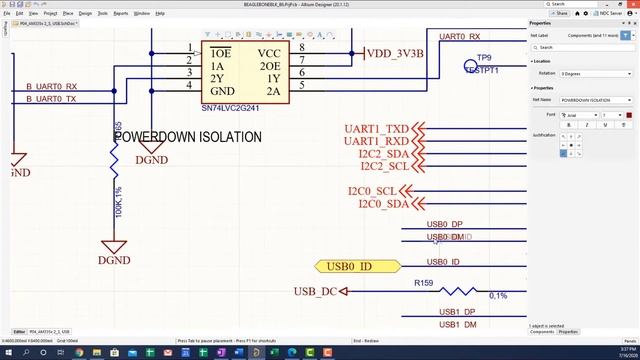The width and height of the screenshot is (640, 360).
Task: Click the power port tool in the active bar
Action: pyautogui.click(x=269, y=35)
